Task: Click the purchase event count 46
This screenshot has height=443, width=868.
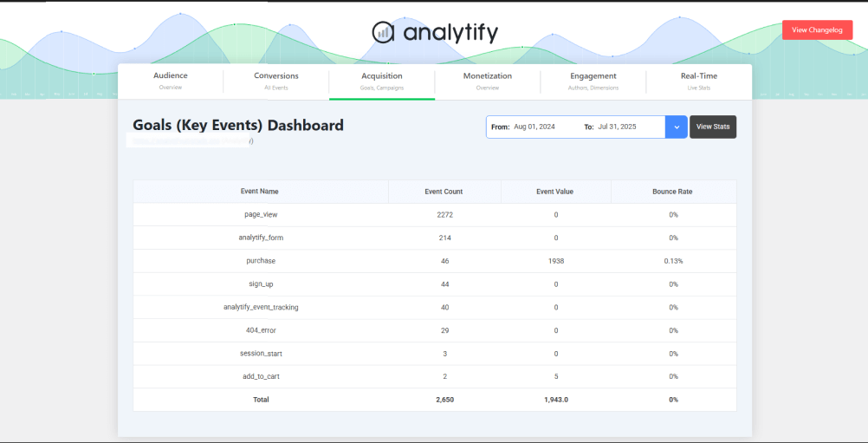Action: pyautogui.click(x=444, y=261)
